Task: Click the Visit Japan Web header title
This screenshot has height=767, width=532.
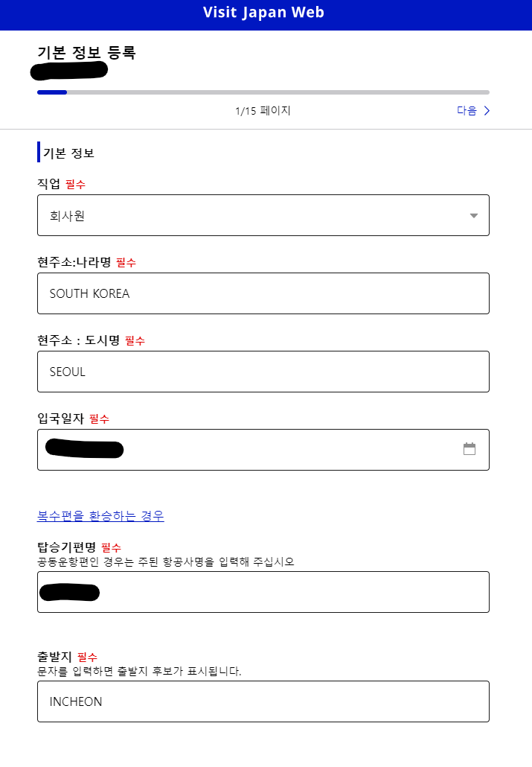Action: coord(263,13)
